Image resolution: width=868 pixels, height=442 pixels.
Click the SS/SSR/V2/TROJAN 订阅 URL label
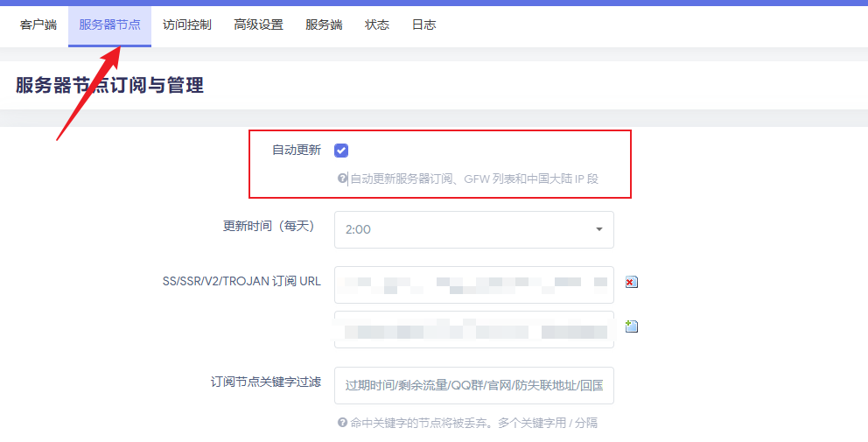tap(241, 281)
